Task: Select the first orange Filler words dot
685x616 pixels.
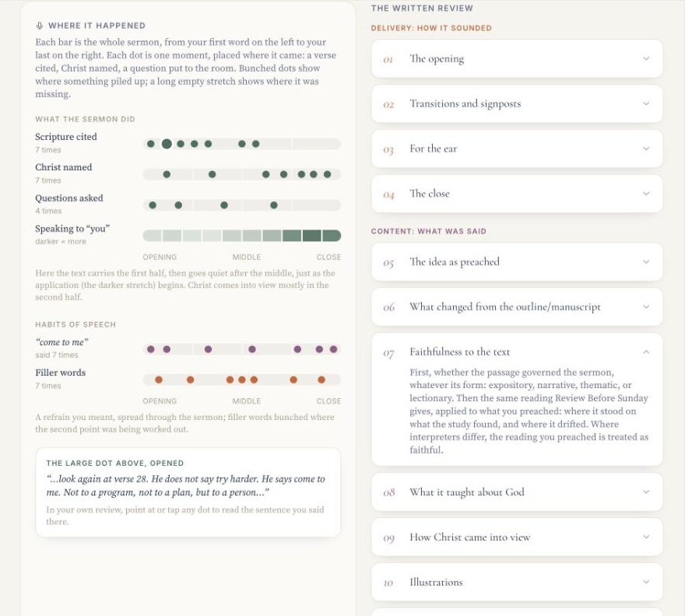Action: point(159,380)
